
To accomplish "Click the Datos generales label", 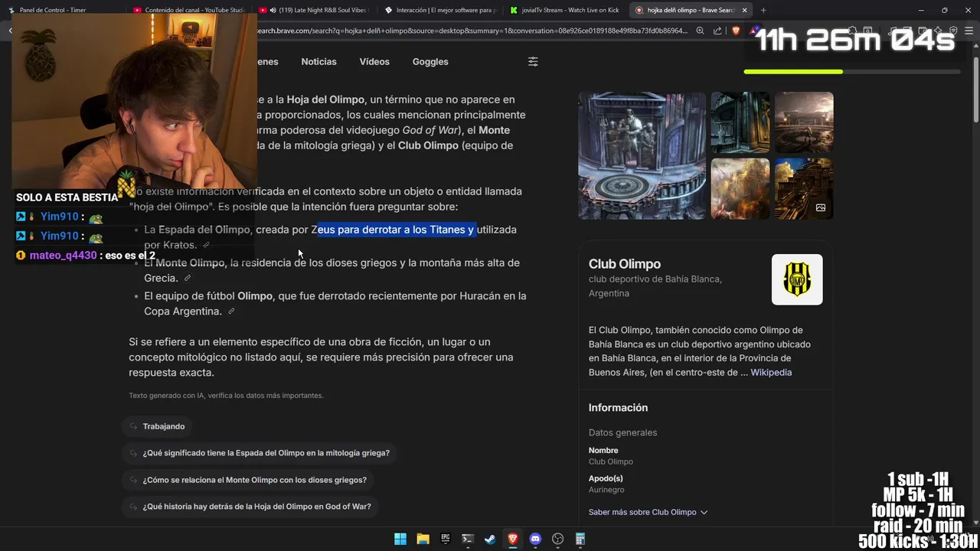I will coord(622,432).
